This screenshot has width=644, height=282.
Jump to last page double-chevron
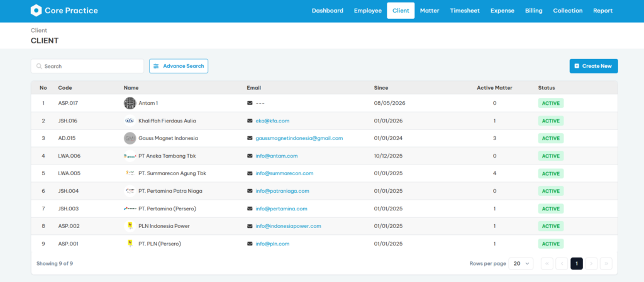pos(606,264)
